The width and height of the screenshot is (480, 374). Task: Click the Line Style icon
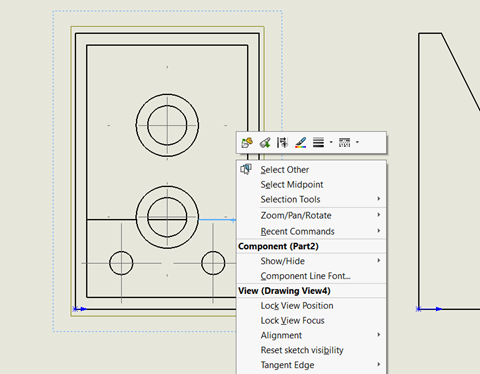(x=344, y=143)
